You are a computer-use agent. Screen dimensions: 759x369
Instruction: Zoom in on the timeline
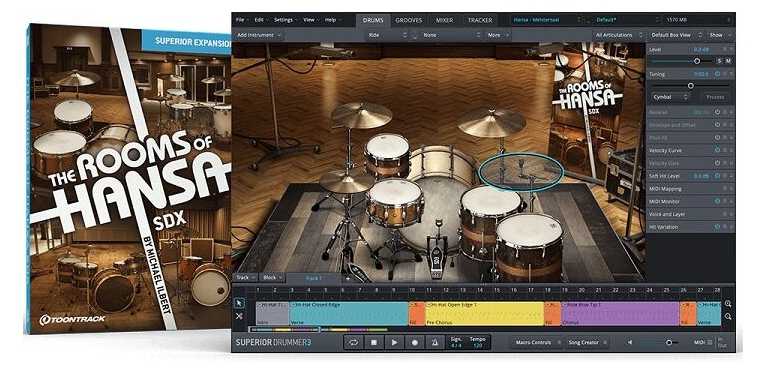[728, 304]
